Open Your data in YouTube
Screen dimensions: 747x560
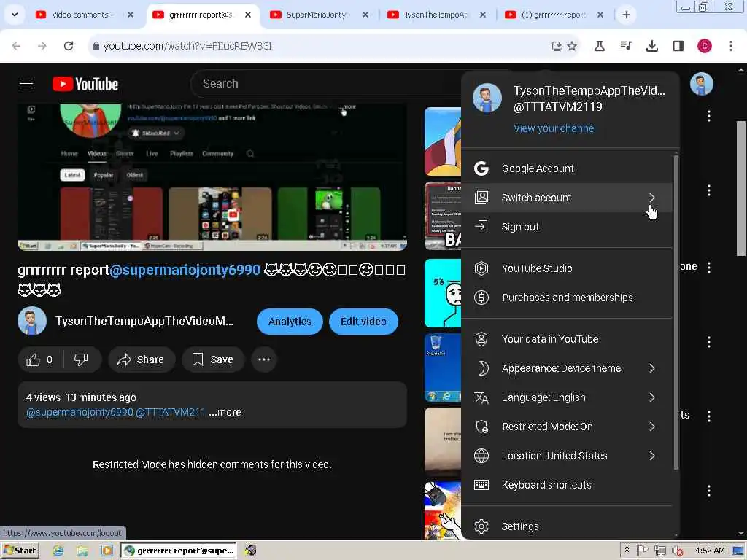coord(567,339)
